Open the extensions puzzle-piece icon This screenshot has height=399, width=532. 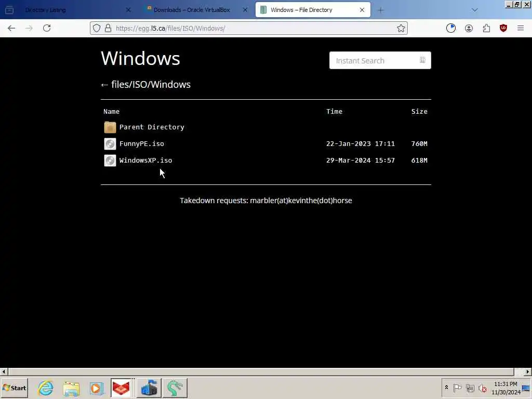[486, 28]
